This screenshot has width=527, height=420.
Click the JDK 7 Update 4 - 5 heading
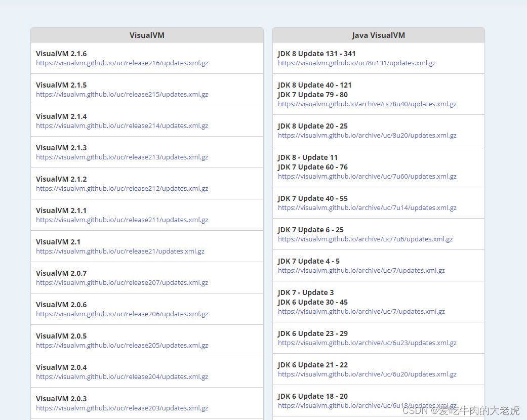click(x=308, y=261)
